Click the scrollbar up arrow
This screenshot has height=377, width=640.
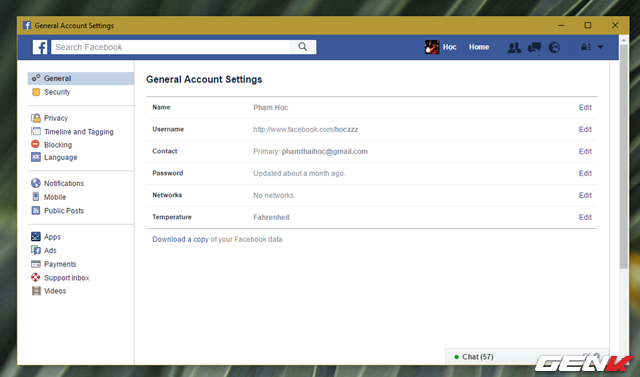pos(623,40)
